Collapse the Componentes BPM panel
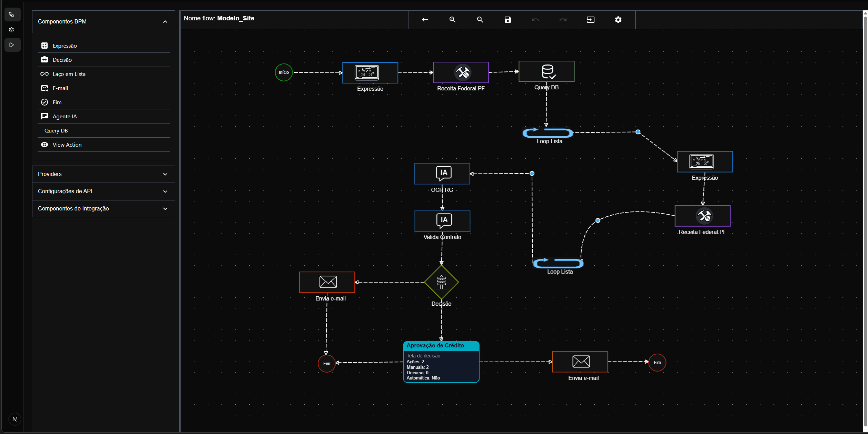Screen dimensions: 868x434 pyautogui.click(x=165, y=21)
